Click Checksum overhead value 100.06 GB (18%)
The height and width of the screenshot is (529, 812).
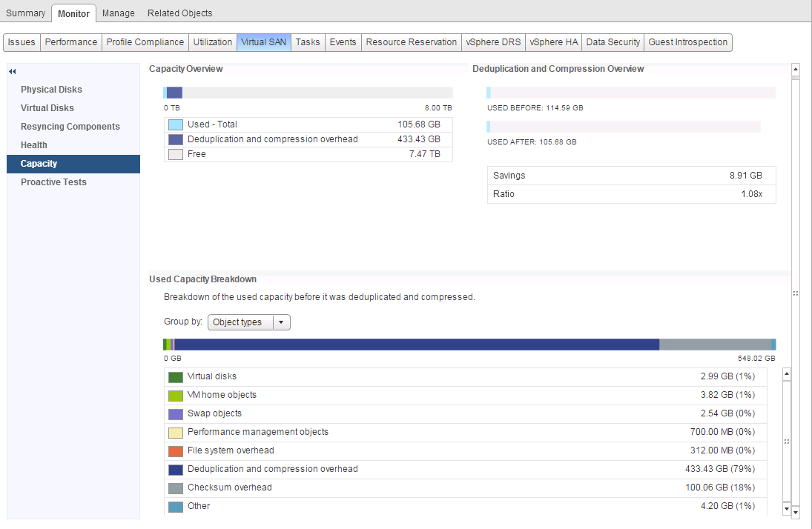(x=720, y=488)
